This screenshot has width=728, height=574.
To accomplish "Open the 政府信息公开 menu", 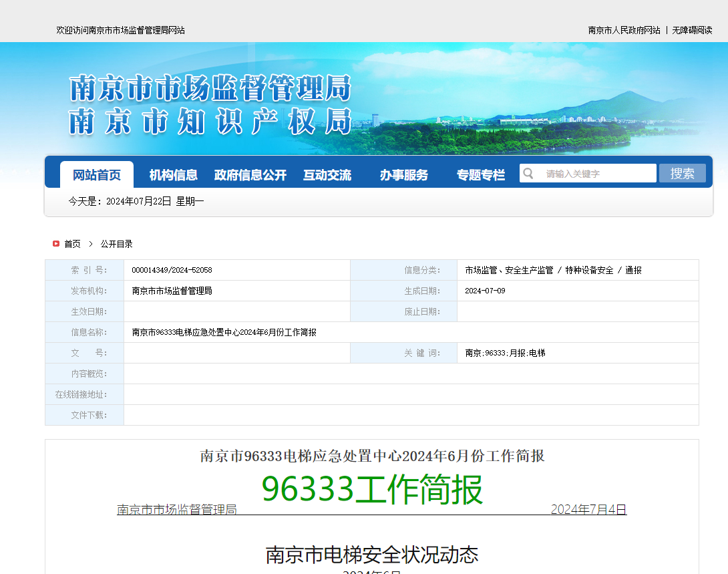I will pos(250,174).
